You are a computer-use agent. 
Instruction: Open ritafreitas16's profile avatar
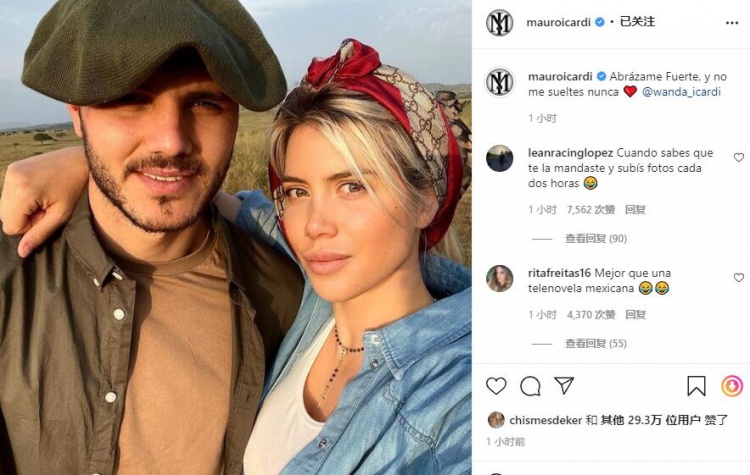pyautogui.click(x=499, y=278)
